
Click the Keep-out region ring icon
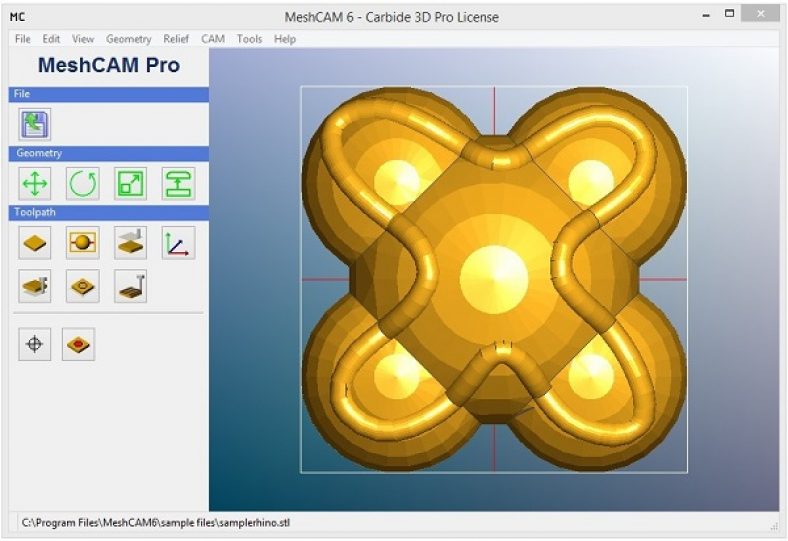82,286
